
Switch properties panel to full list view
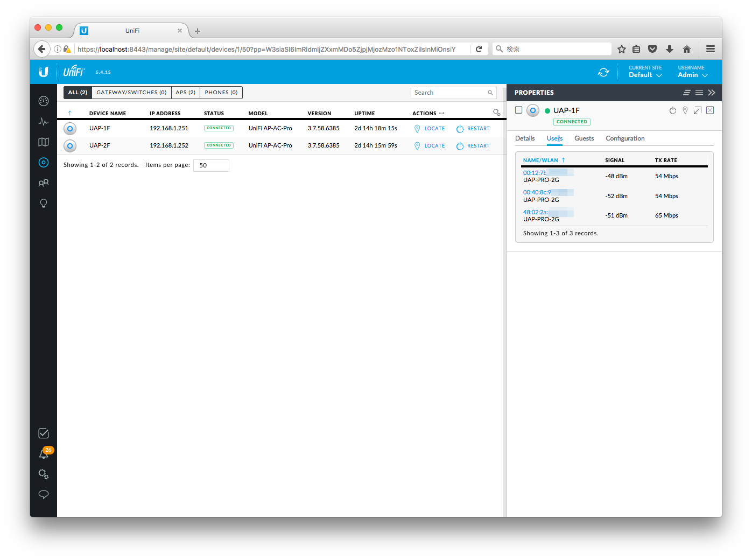pyautogui.click(x=699, y=93)
